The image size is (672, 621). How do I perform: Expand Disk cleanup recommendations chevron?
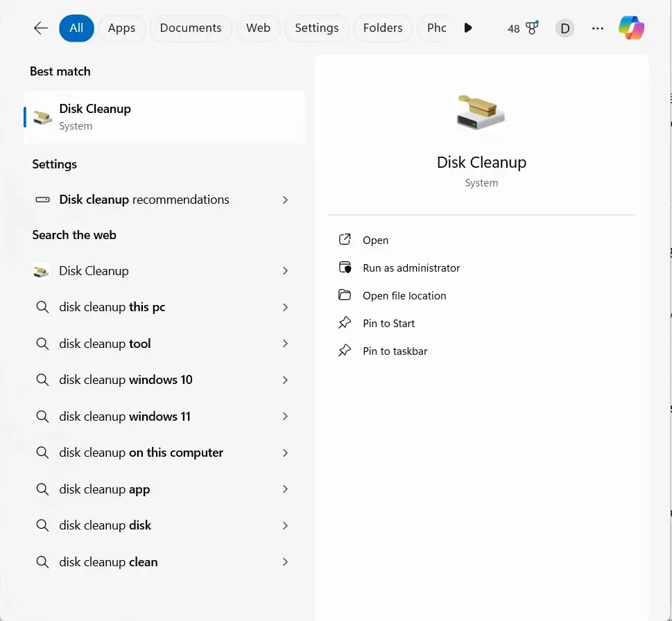point(285,200)
